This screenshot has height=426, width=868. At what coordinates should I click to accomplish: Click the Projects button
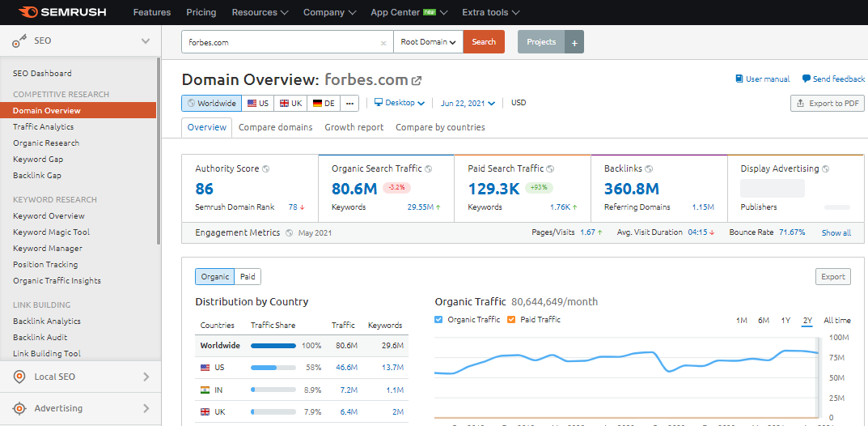(541, 42)
